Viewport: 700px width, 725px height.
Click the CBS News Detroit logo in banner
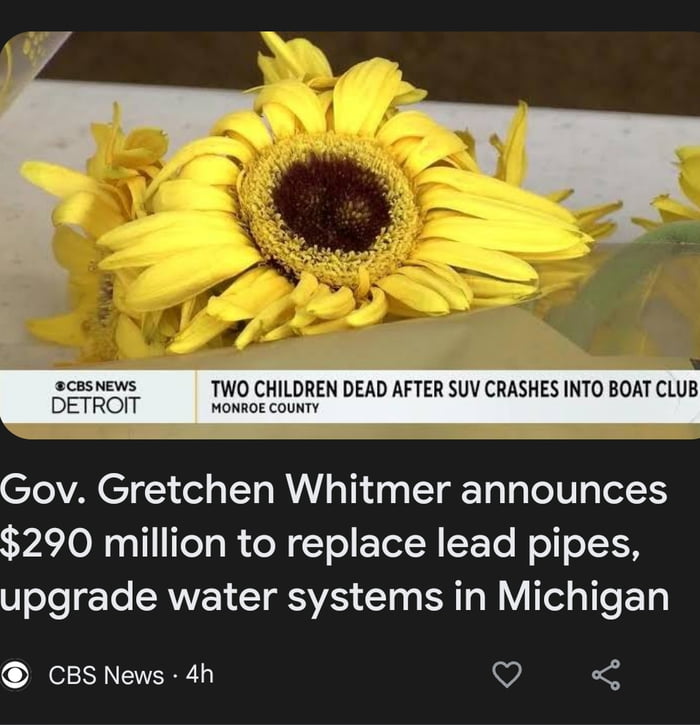pyautogui.click(x=96, y=397)
